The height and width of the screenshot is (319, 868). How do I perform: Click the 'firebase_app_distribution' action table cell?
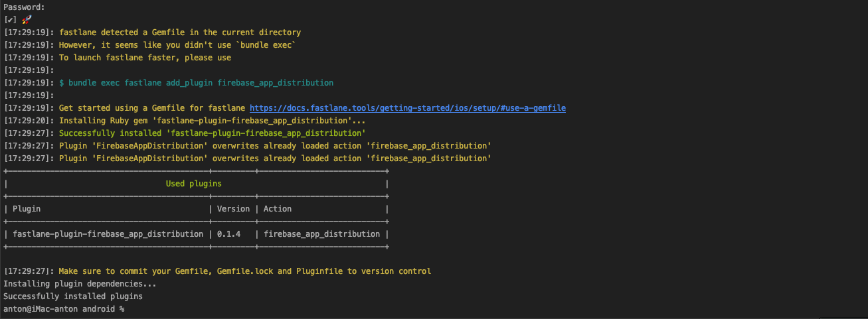pyautogui.click(x=321, y=234)
